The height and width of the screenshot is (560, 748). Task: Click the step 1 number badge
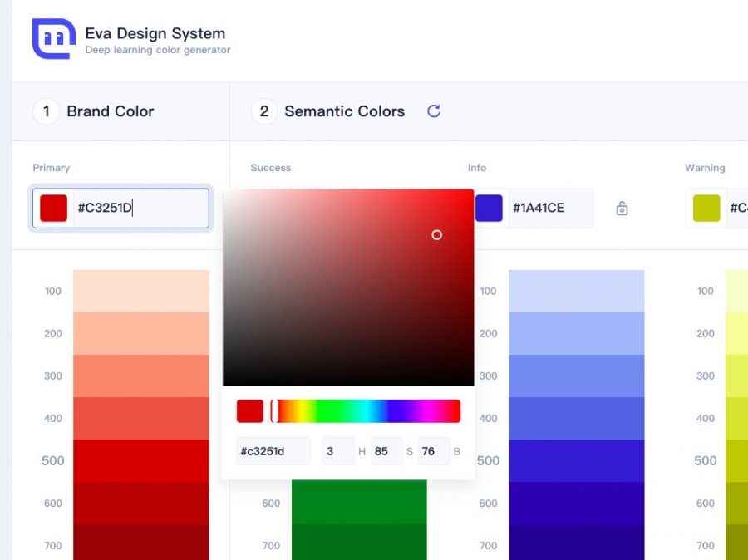47,111
